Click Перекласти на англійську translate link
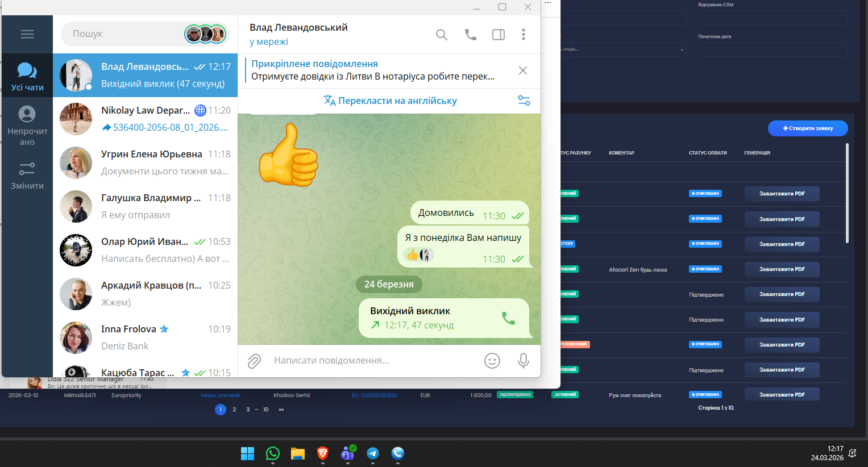The height and width of the screenshot is (467, 868). click(390, 101)
